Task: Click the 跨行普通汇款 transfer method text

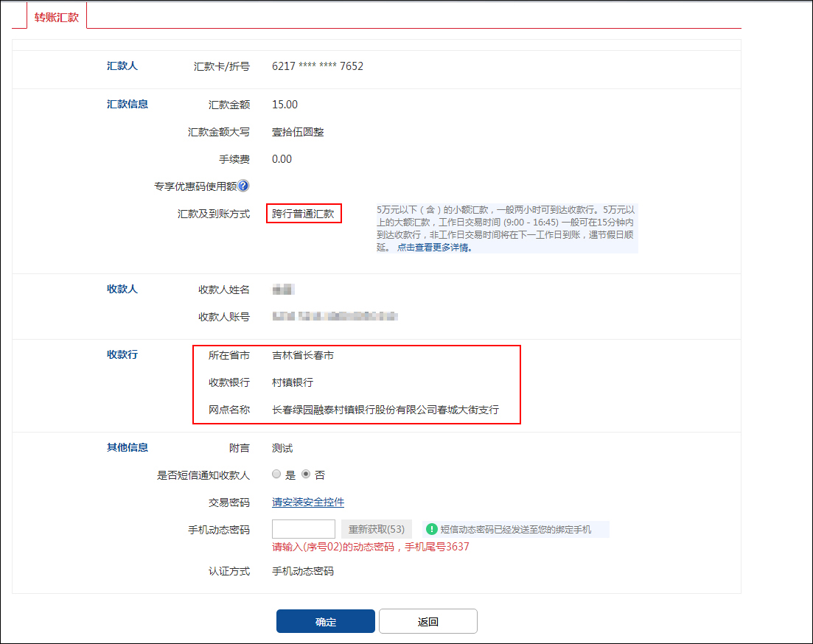Action: (x=304, y=214)
